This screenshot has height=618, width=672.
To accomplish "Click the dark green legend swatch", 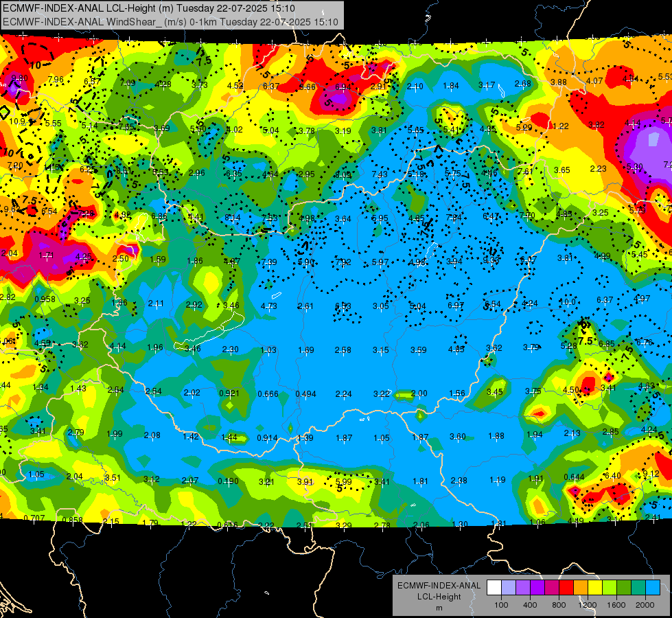I will (x=624, y=588).
